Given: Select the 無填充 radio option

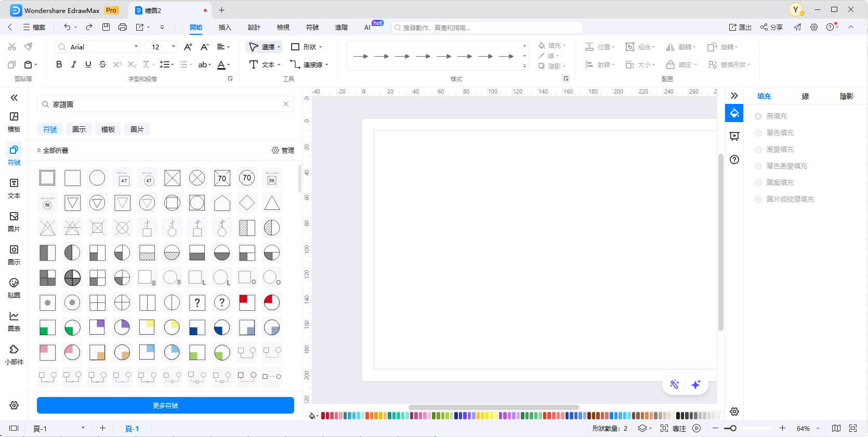Looking at the screenshot, I should point(758,116).
